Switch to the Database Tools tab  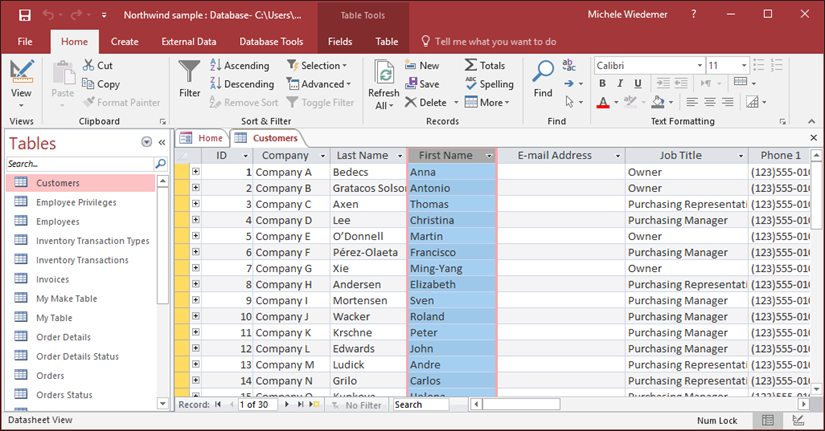click(271, 42)
